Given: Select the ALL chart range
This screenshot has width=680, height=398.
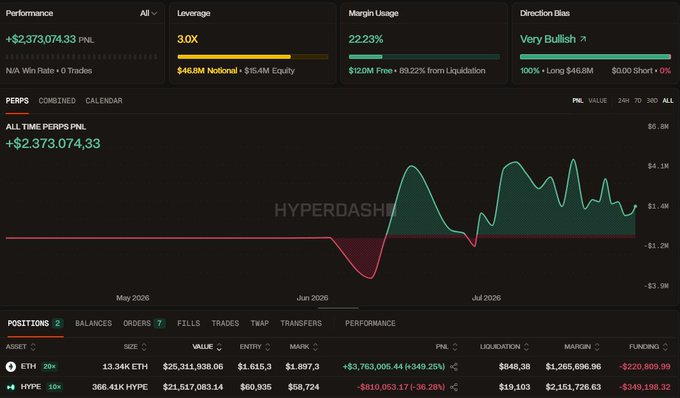Looking at the screenshot, I should coord(668,101).
